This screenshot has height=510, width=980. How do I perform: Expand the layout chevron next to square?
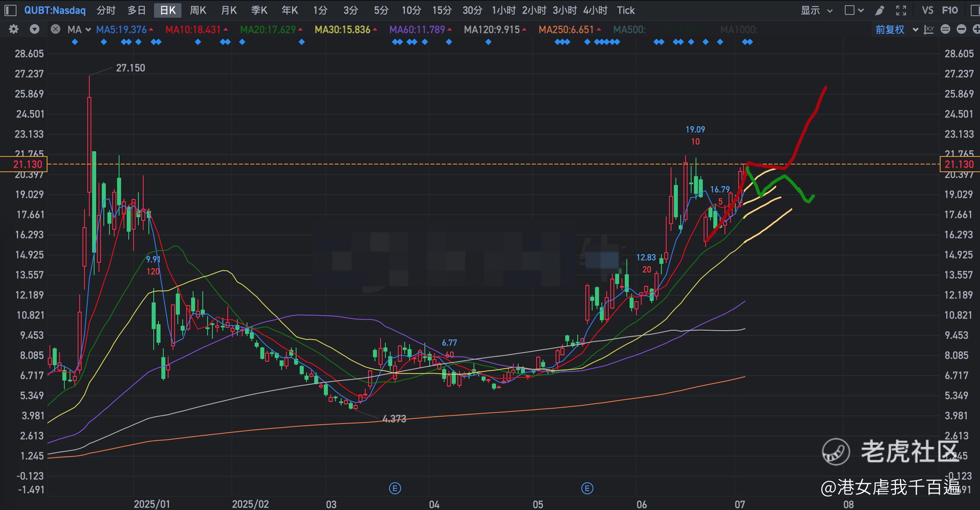click(861, 11)
